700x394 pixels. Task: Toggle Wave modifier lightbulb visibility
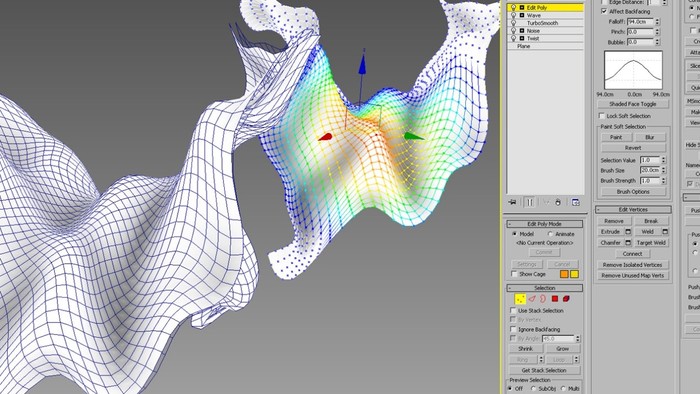tap(513, 15)
